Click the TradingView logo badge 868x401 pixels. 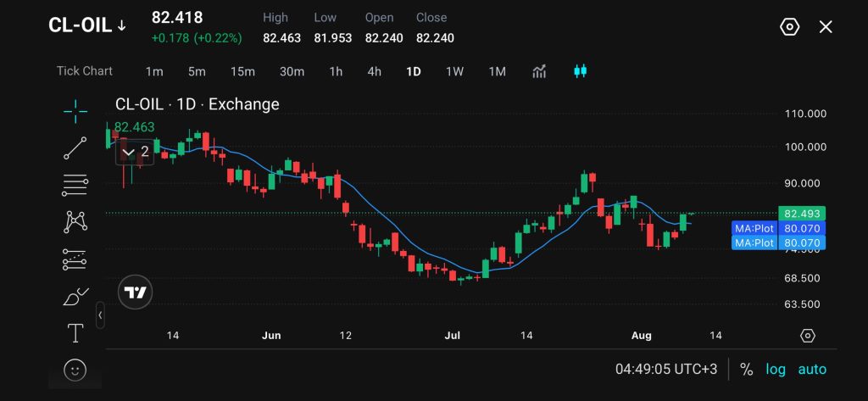[135, 292]
